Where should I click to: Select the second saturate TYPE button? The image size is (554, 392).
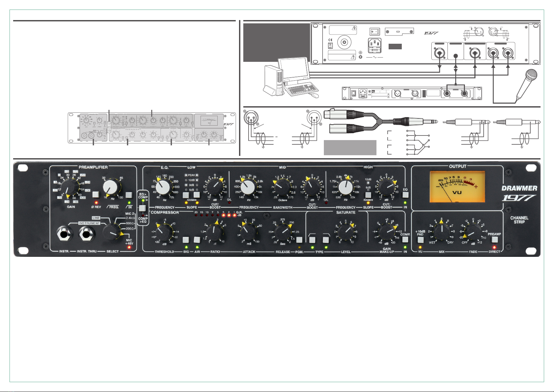(326, 240)
